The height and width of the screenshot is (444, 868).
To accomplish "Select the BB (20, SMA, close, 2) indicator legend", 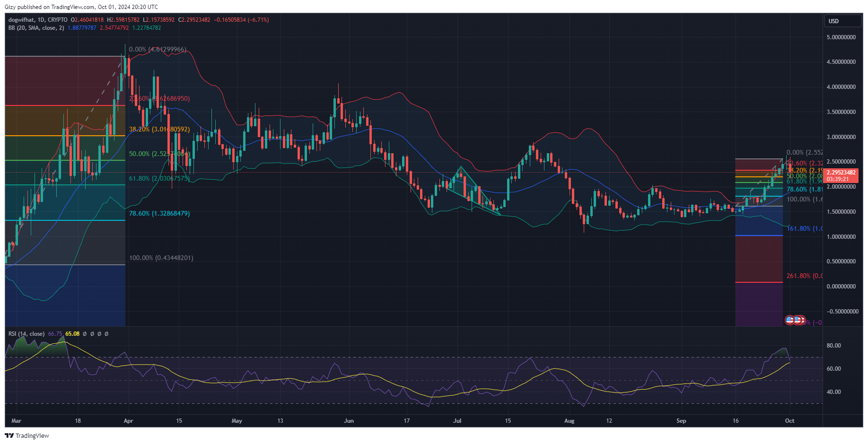I will 36,28.
